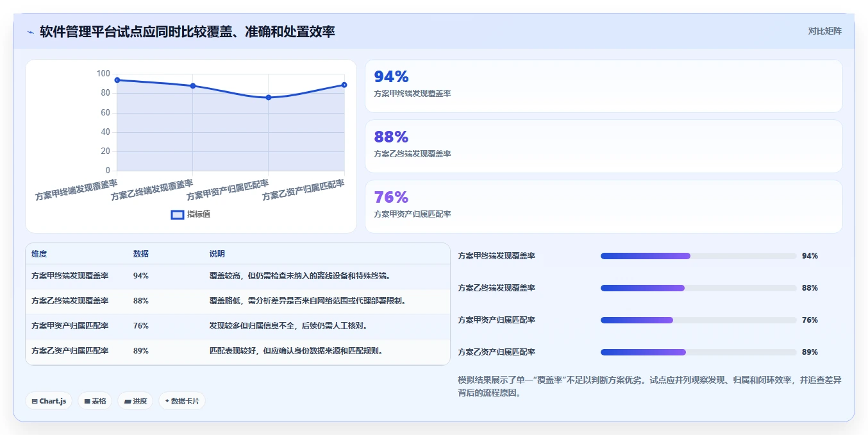Click the 表格 tag
The width and height of the screenshot is (868, 435).
[x=95, y=401]
